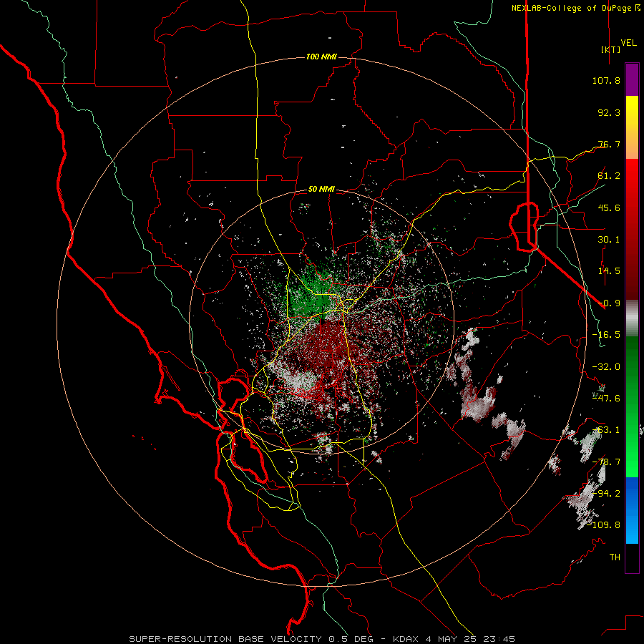Click the "50 NMI" range ring label
Image resolution: width=644 pixels, height=644 pixels.
(321, 190)
